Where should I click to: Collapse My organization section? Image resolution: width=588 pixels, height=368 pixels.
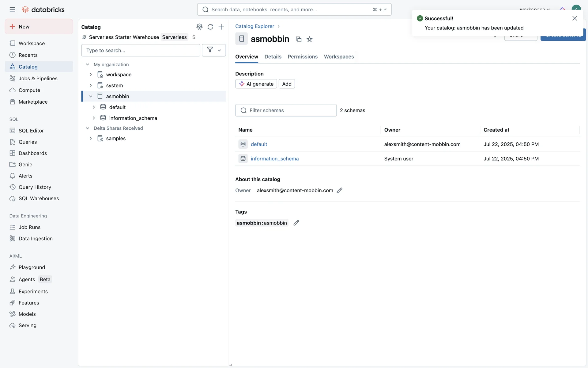88,64
